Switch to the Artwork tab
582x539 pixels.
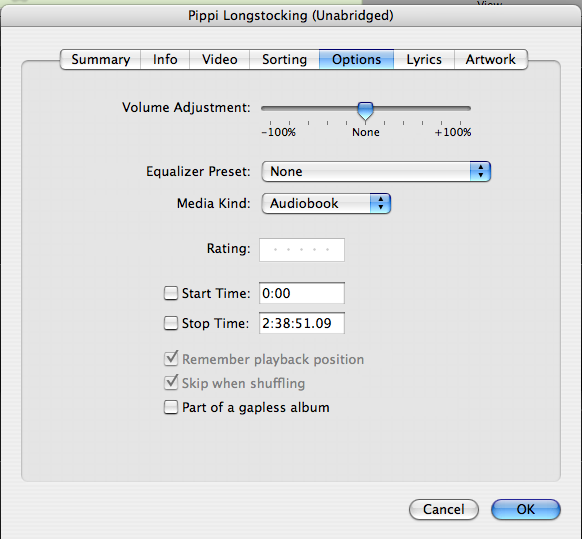point(491,59)
